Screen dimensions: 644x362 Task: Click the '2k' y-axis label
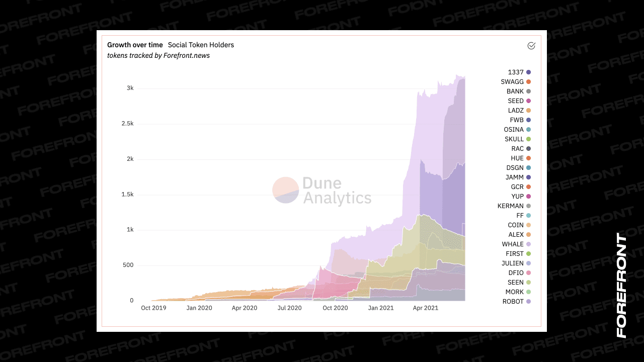[x=130, y=159]
